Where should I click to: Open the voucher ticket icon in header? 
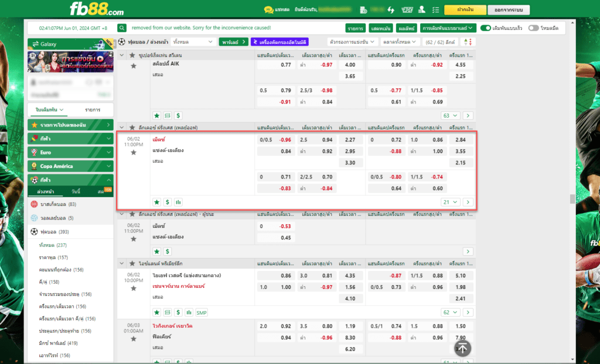coord(407,10)
